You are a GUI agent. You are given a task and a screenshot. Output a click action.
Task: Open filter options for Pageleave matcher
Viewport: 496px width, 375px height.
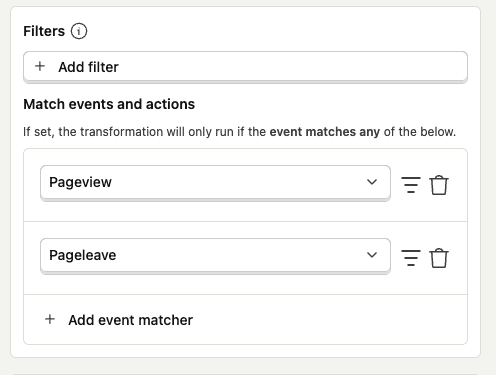411,258
